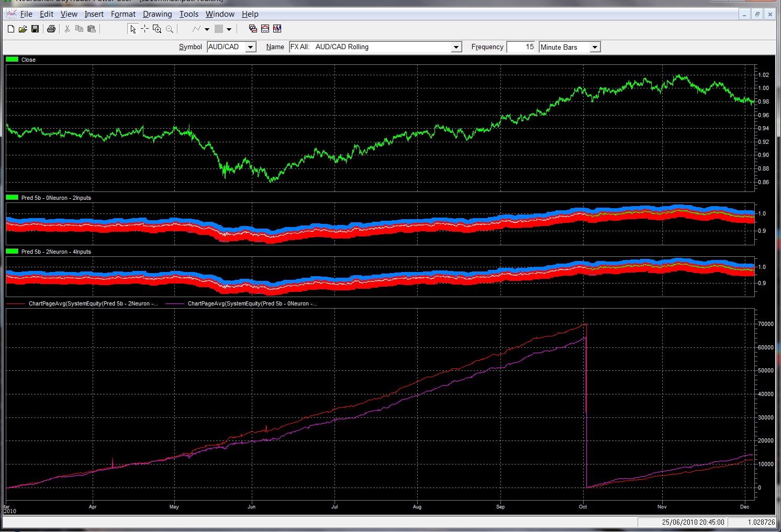Image resolution: width=781 pixels, height=532 pixels.
Task: Click the zoom out magnifier icon
Action: tap(170, 29)
